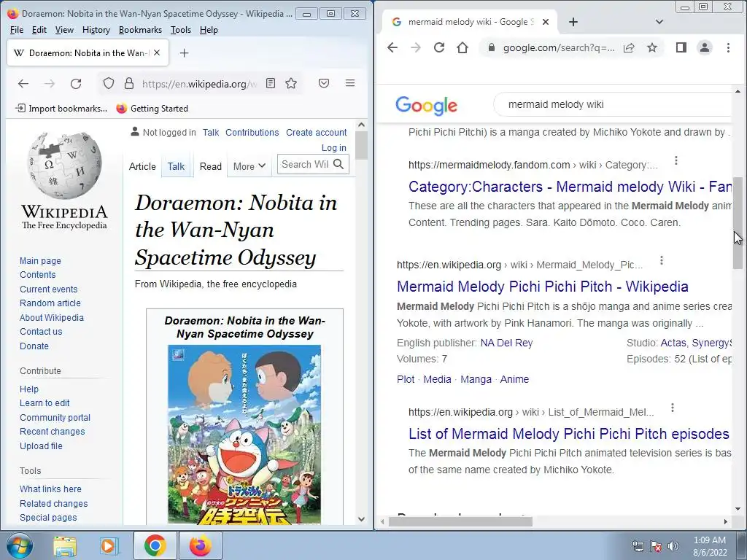The width and height of the screenshot is (747, 560).
Task: Expand the Wikipedia More dropdown
Action: 249,166
